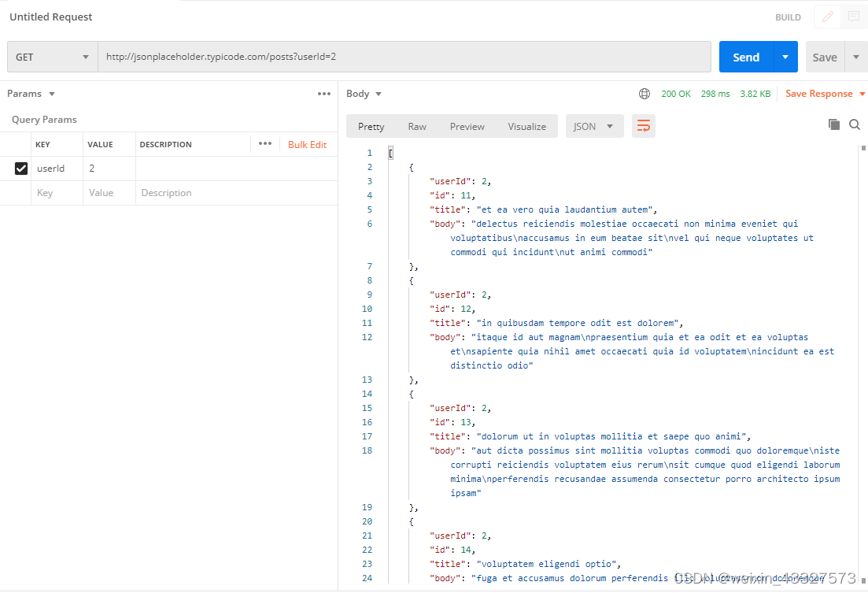Click the pencil edit icon near BUILD

tap(828, 17)
